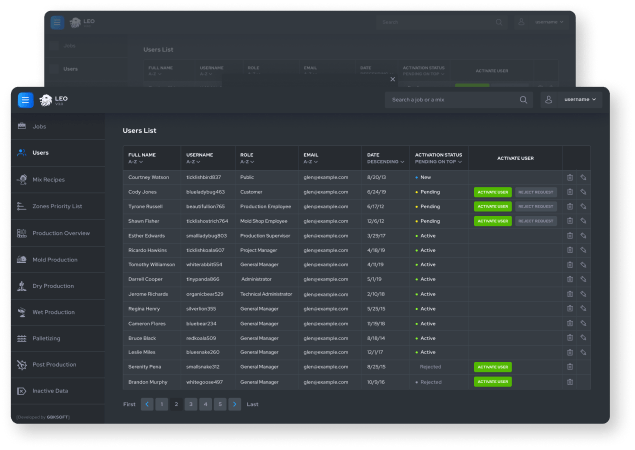Edit Leslie Miles with pencil icon
The width and height of the screenshot is (635, 450).
pos(583,352)
